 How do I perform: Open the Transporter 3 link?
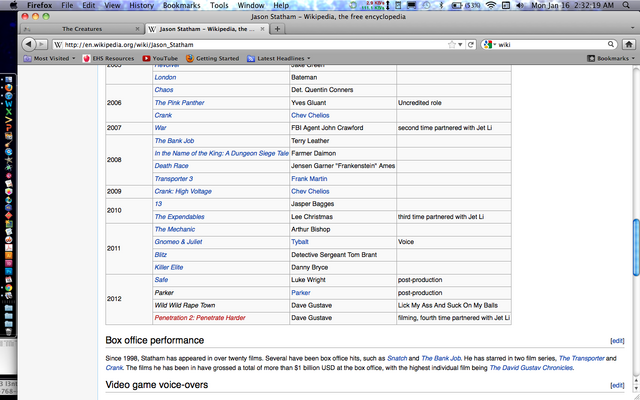173,179
